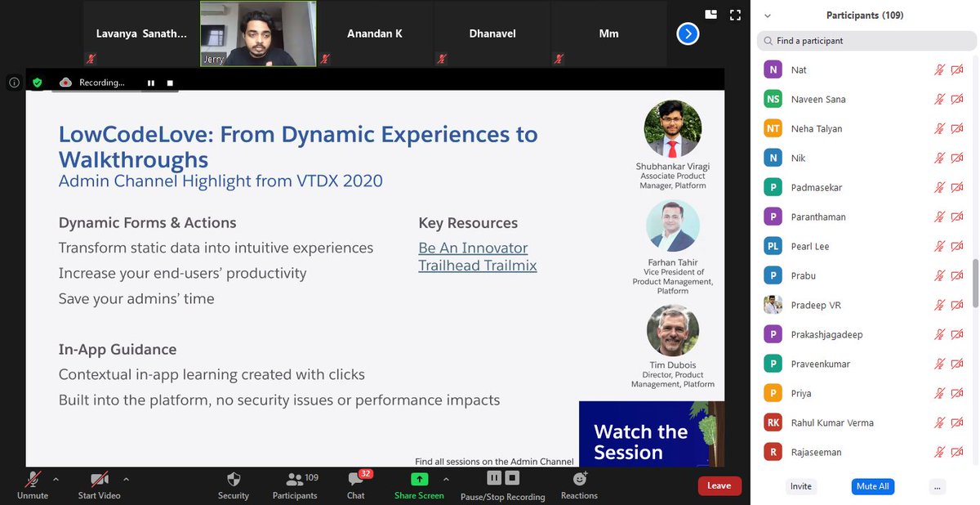The width and height of the screenshot is (980, 505).
Task: Open share options arrow next to Share Screen
Action: [x=446, y=480]
